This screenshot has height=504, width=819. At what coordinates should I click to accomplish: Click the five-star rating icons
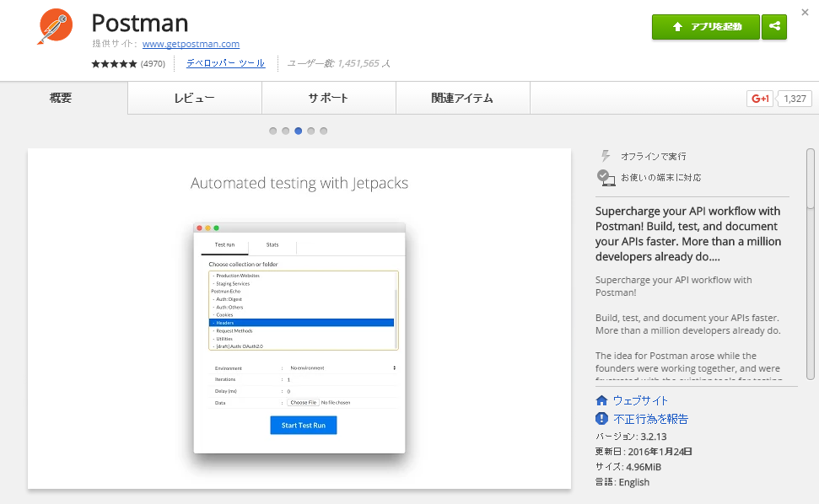coord(114,64)
